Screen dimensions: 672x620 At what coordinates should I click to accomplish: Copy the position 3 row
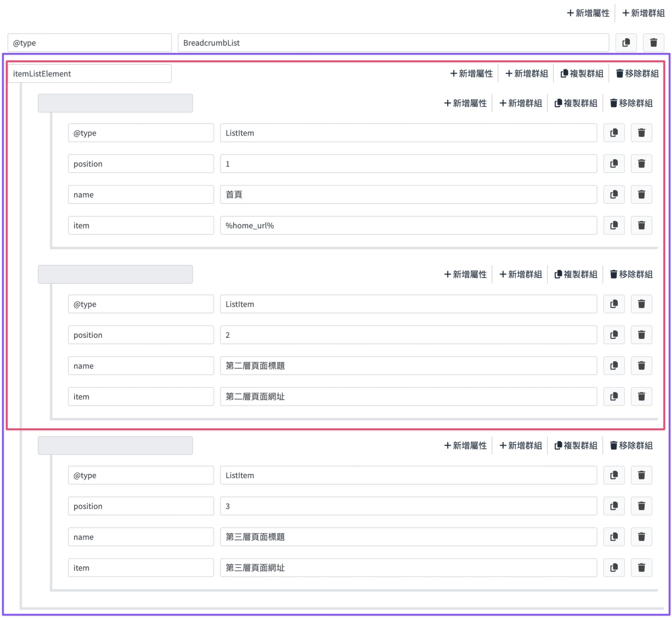(614, 506)
